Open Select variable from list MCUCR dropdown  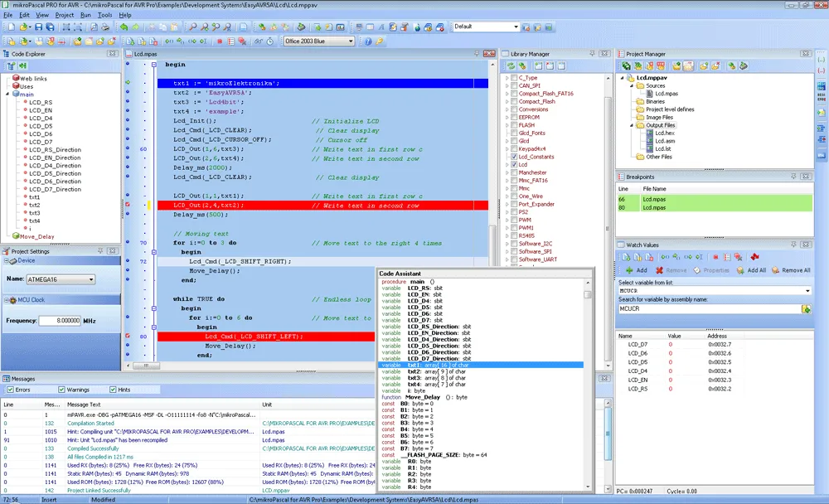pyautogui.click(x=807, y=291)
